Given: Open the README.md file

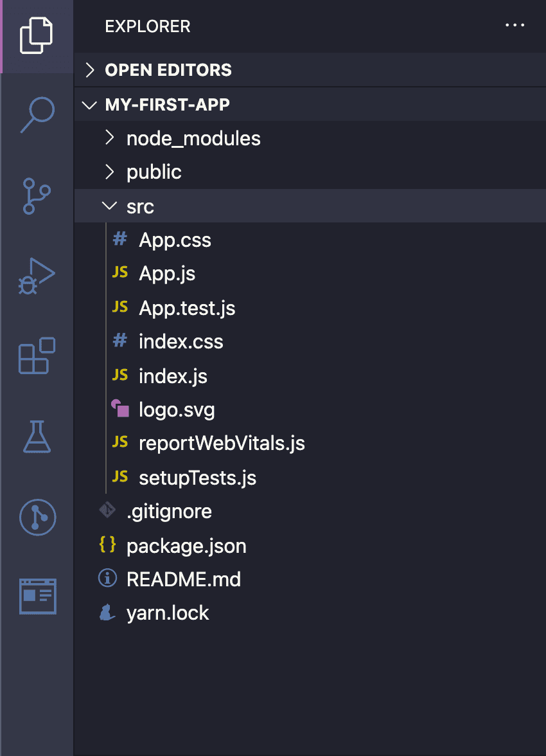Looking at the screenshot, I should 184,579.
